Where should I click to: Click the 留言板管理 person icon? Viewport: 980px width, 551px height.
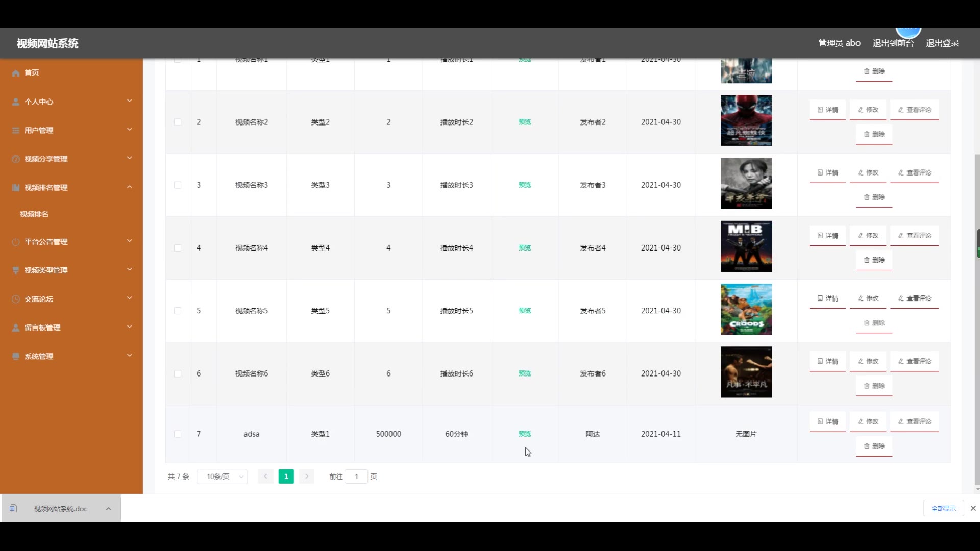pyautogui.click(x=16, y=328)
